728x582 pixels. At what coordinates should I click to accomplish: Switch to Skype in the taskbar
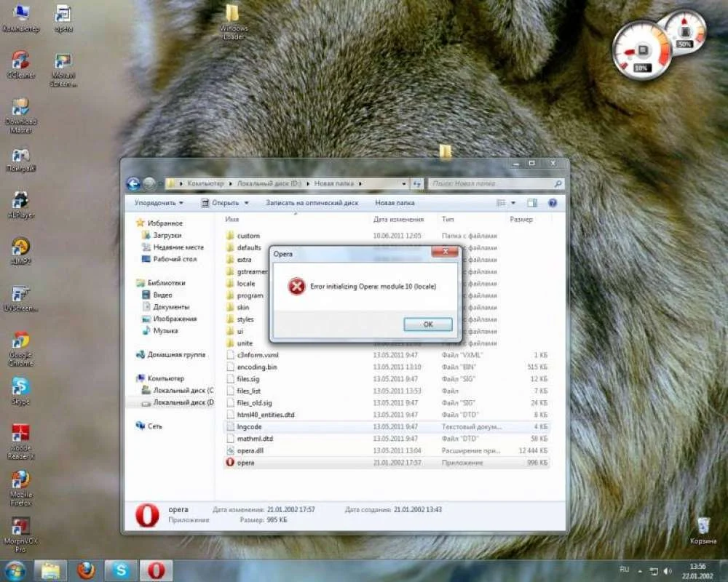click(121, 570)
